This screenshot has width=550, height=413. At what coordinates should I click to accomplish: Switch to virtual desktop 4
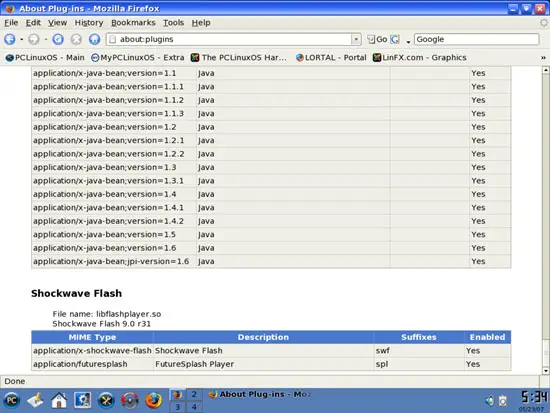pos(194,407)
